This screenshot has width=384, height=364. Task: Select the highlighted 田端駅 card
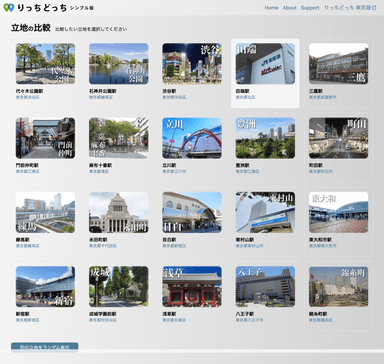[265, 73]
